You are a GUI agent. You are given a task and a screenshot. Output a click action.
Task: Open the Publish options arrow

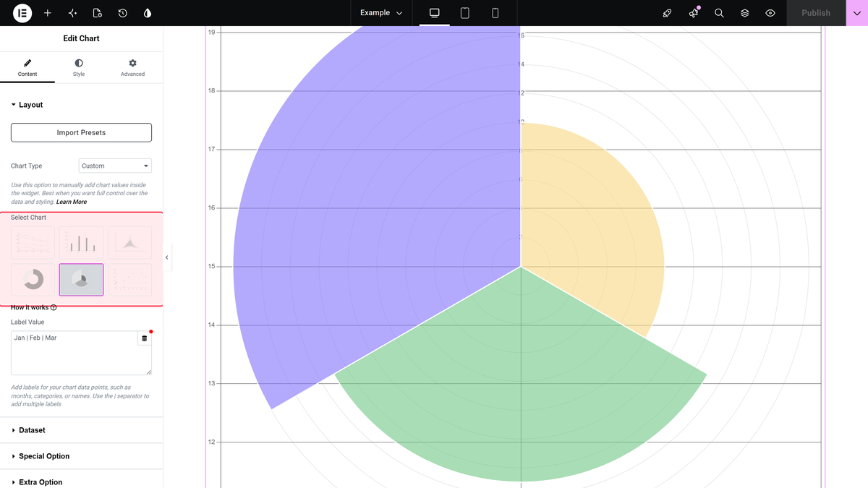pos(857,13)
